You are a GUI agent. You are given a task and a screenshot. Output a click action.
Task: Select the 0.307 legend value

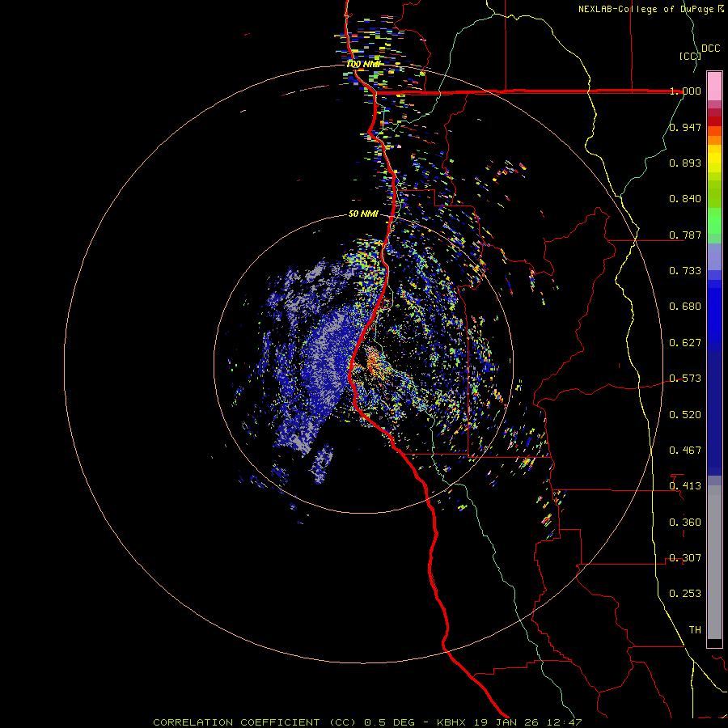[685, 558]
